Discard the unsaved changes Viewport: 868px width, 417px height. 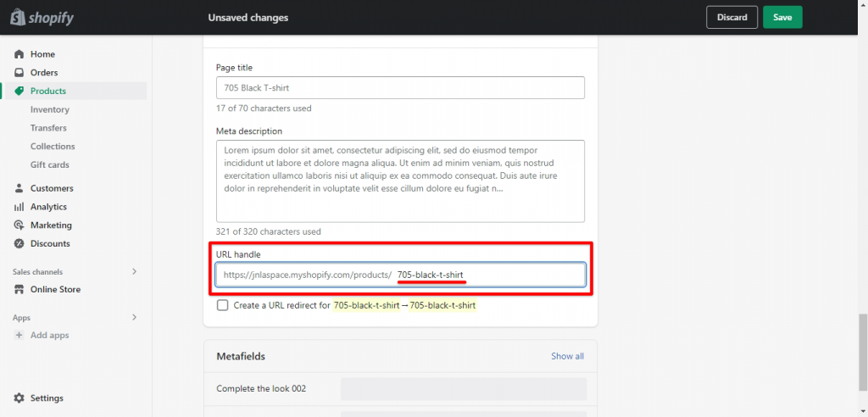pyautogui.click(x=732, y=17)
